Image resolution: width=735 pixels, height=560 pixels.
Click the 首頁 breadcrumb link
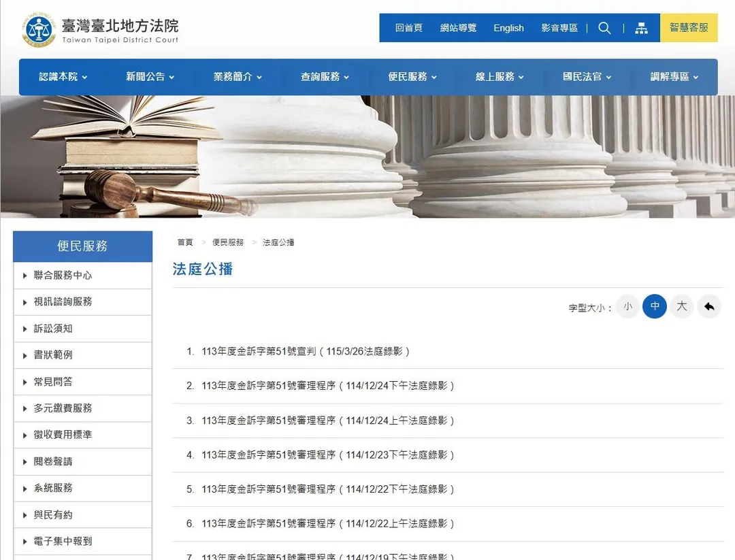[184, 242]
